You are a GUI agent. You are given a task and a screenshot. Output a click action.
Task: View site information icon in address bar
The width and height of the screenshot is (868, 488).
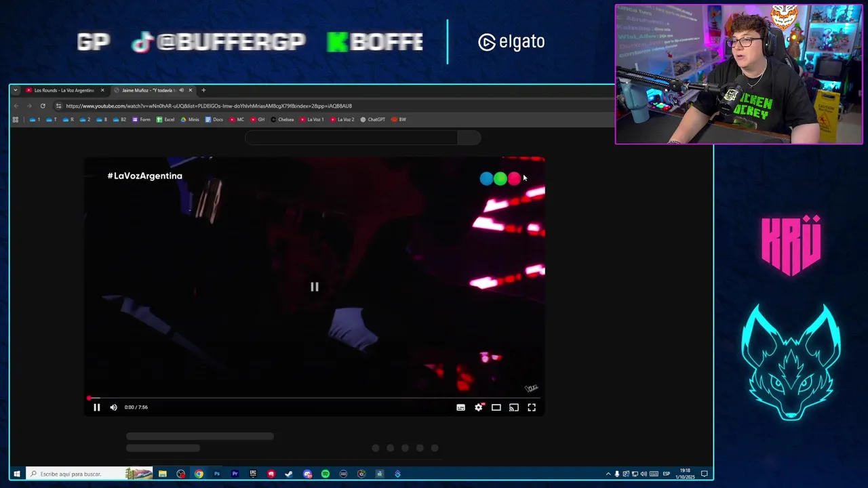pyautogui.click(x=58, y=106)
